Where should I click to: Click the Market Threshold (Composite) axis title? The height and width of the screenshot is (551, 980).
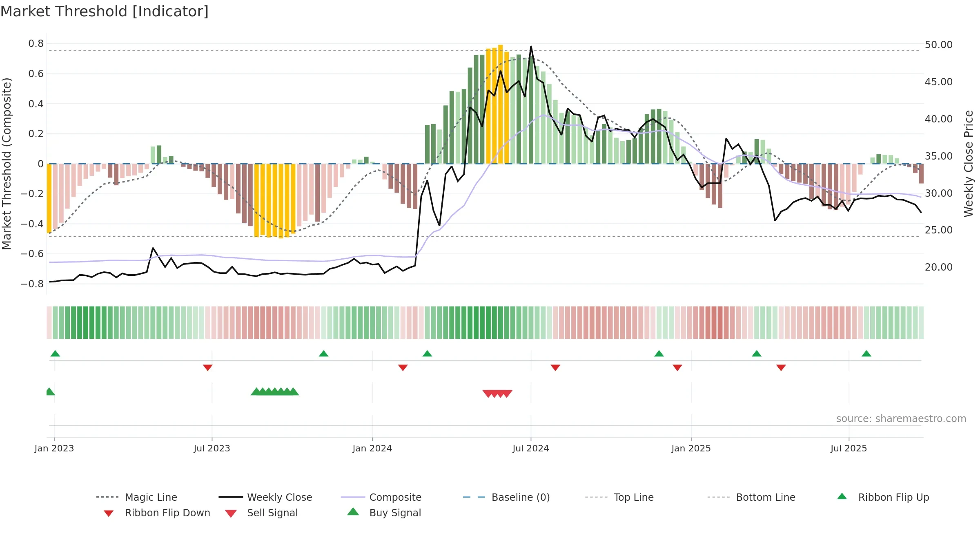coord(7,163)
